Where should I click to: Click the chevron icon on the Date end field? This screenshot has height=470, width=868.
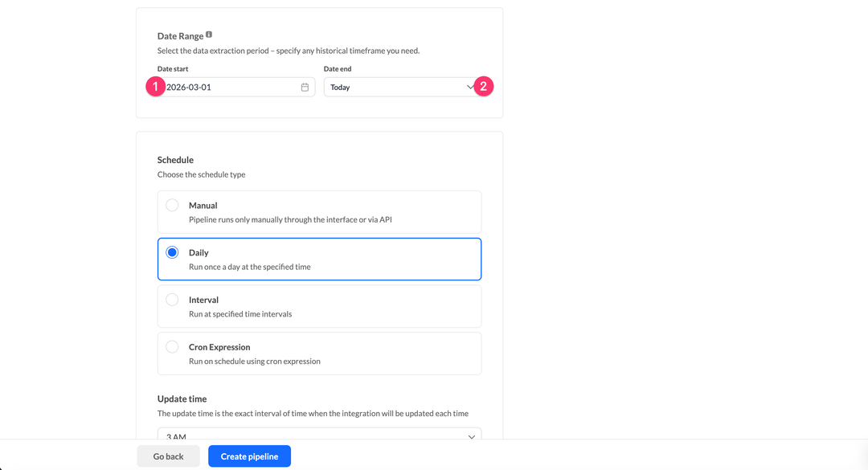tap(471, 86)
